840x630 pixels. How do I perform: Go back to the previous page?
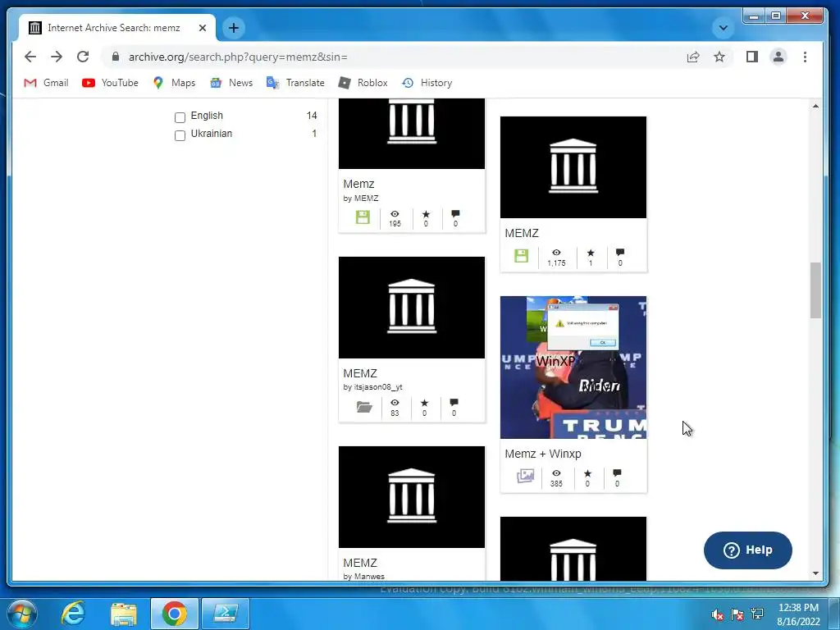[x=30, y=57]
